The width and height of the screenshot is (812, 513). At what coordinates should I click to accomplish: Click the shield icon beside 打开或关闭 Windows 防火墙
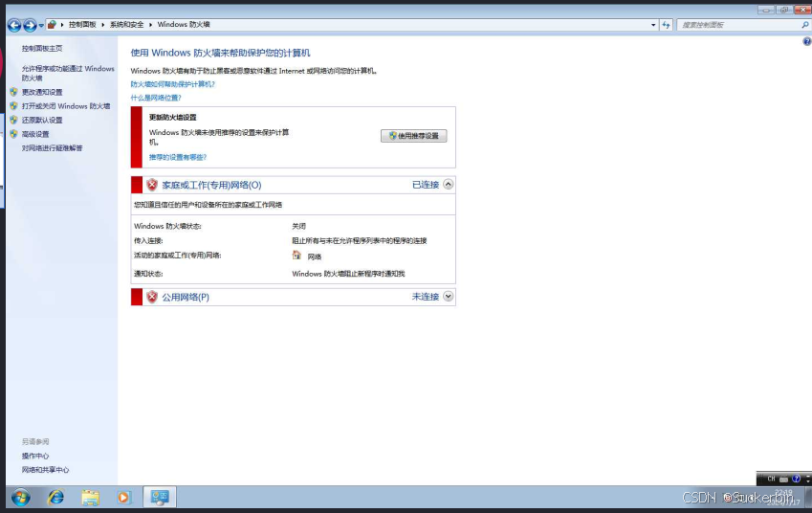pos(13,105)
